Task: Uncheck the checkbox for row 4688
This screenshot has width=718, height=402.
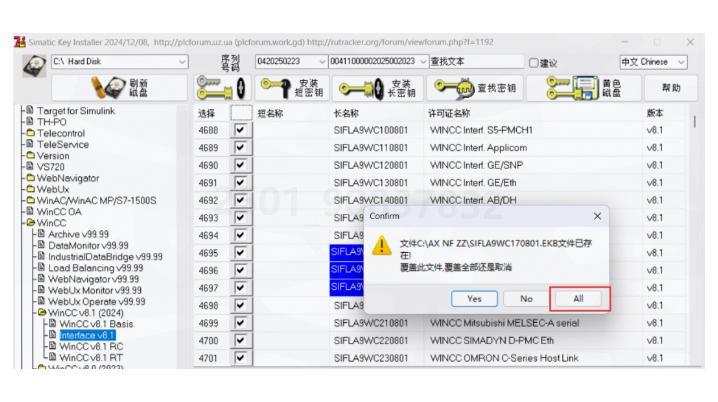Action: [x=240, y=130]
